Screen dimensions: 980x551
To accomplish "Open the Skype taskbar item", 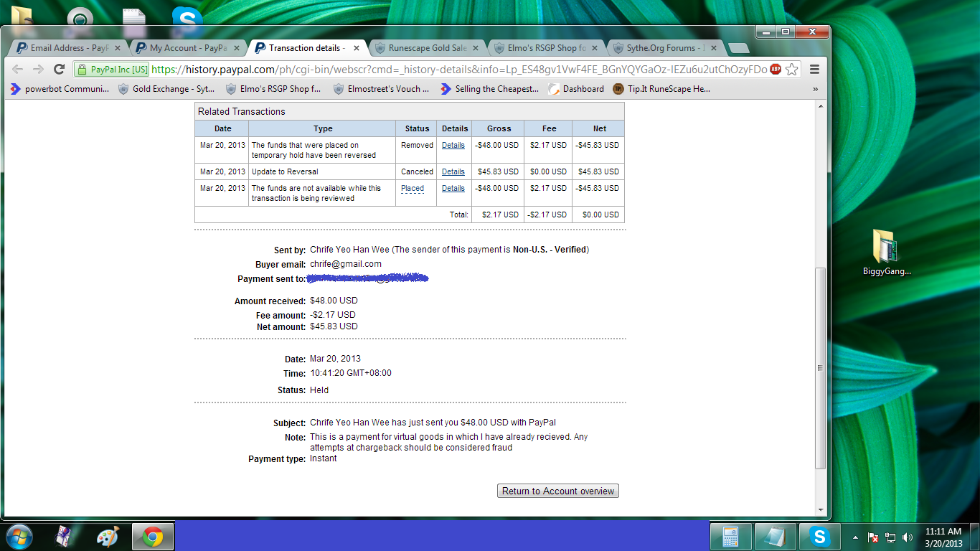I will pyautogui.click(x=819, y=536).
